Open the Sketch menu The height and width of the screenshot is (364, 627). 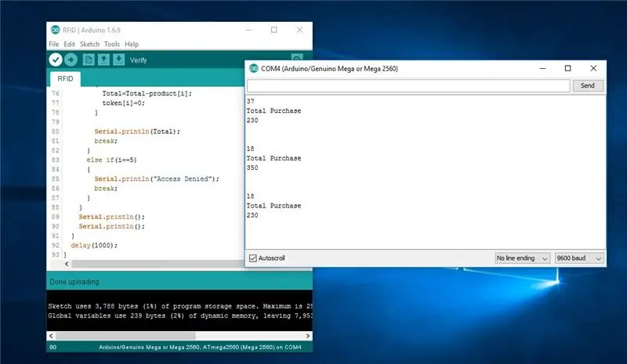(89, 44)
